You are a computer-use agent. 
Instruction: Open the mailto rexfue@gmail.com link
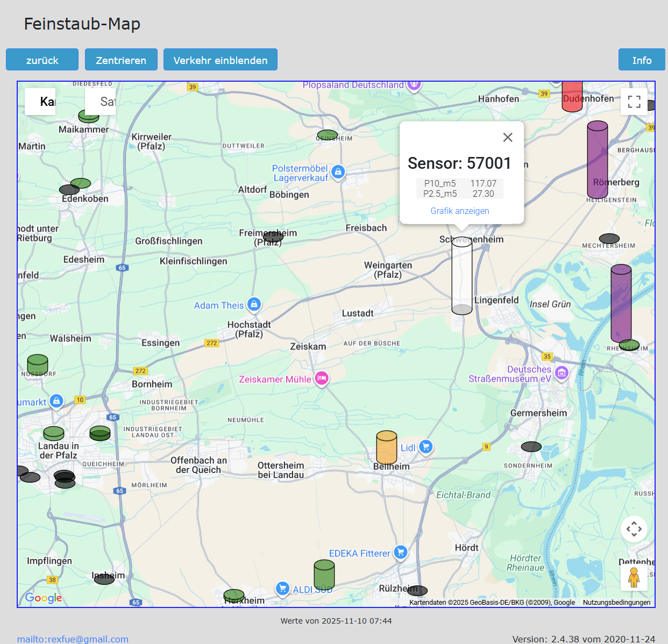pyautogui.click(x=73, y=639)
